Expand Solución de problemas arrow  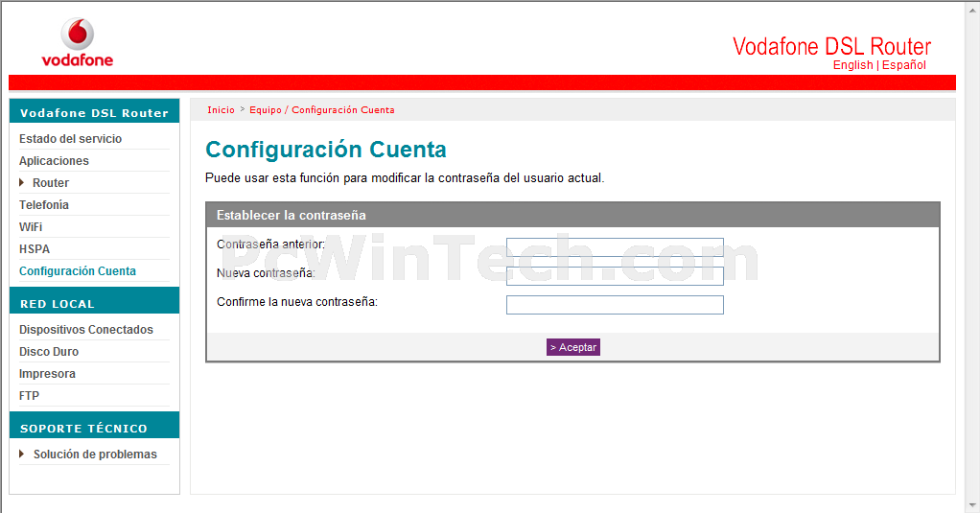pyautogui.click(x=22, y=454)
